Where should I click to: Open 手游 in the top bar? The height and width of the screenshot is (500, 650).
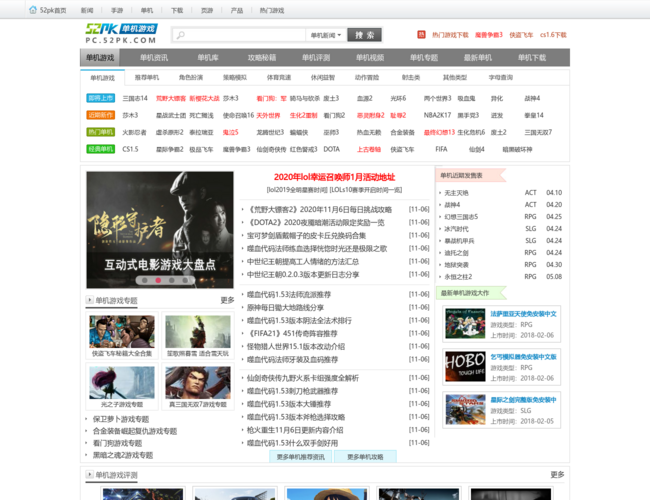click(x=117, y=10)
